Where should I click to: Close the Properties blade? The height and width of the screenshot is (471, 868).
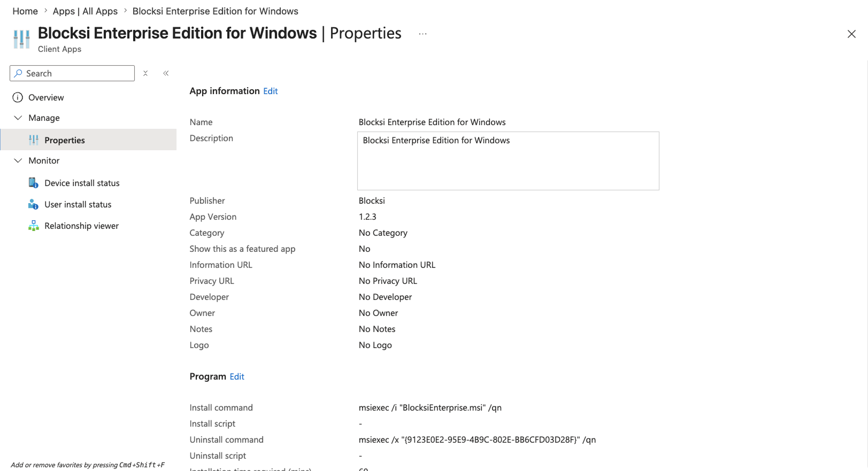click(851, 34)
